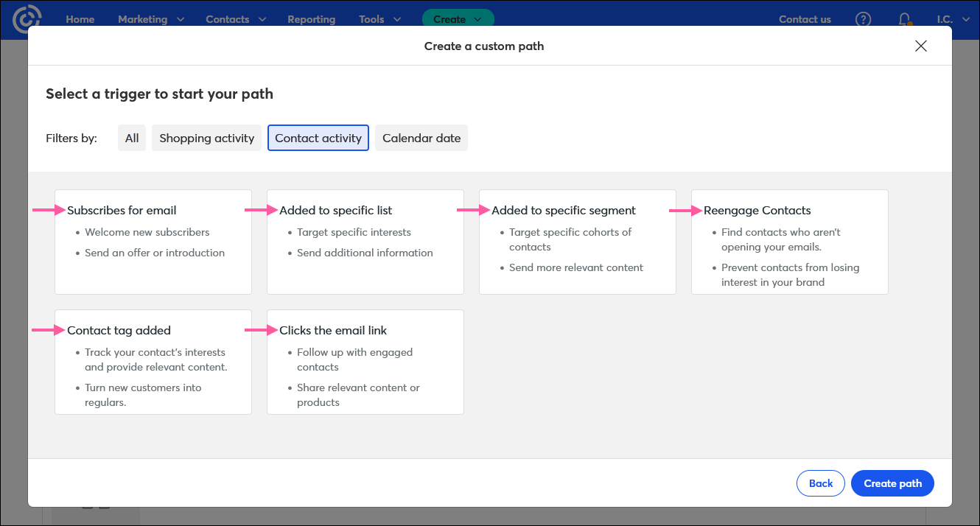The image size is (980, 526).
Task: Select the Calendar date filter
Action: [421, 138]
